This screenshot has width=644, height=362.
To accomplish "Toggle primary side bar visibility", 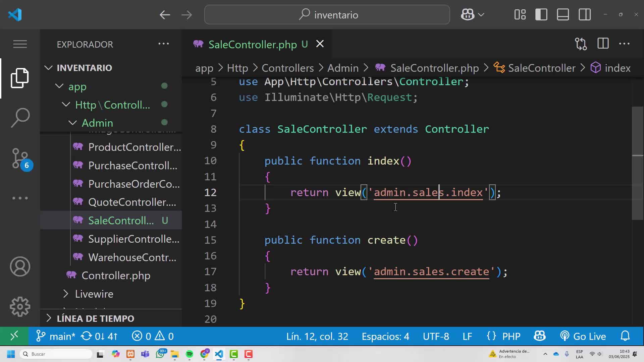I will [x=541, y=15].
